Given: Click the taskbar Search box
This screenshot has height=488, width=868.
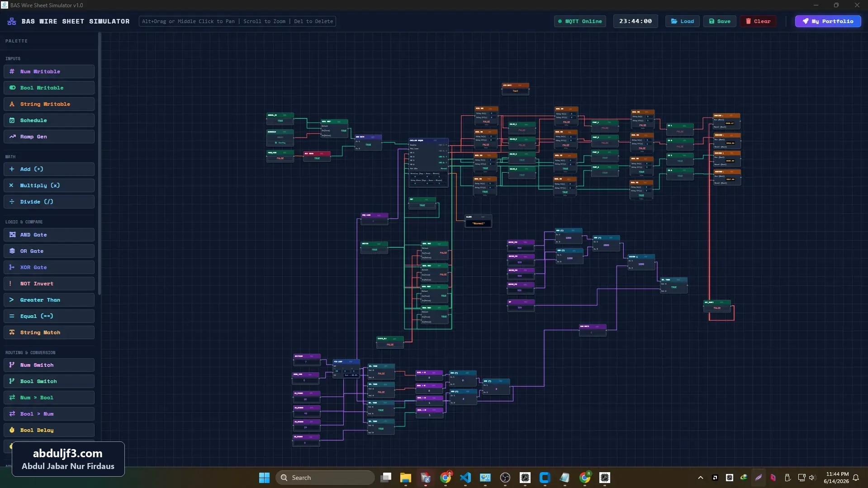Looking at the screenshot, I should coord(325,478).
